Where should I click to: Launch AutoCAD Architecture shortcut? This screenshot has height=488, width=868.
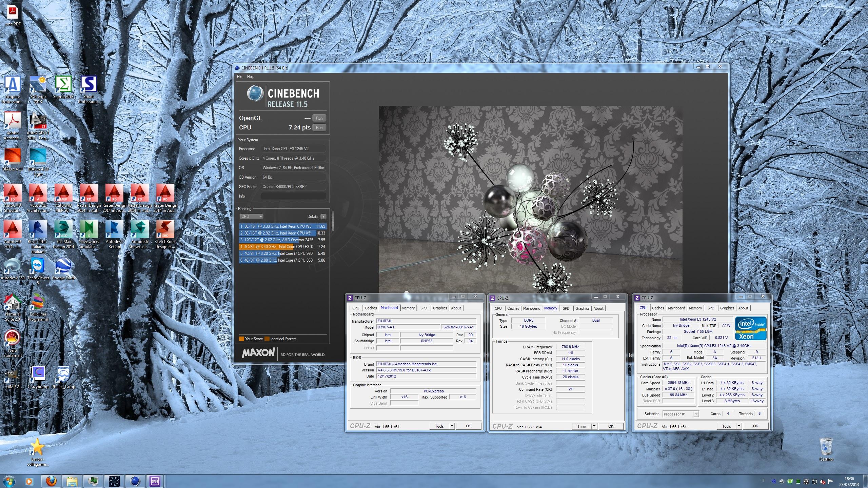pos(38,199)
